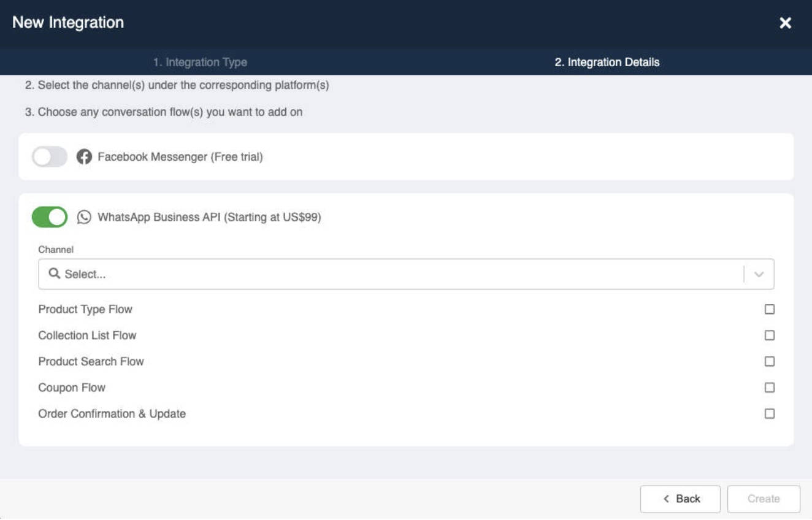Click instruction 3 about conversation flows
Image resolution: width=812 pixels, height=520 pixels.
coord(164,112)
